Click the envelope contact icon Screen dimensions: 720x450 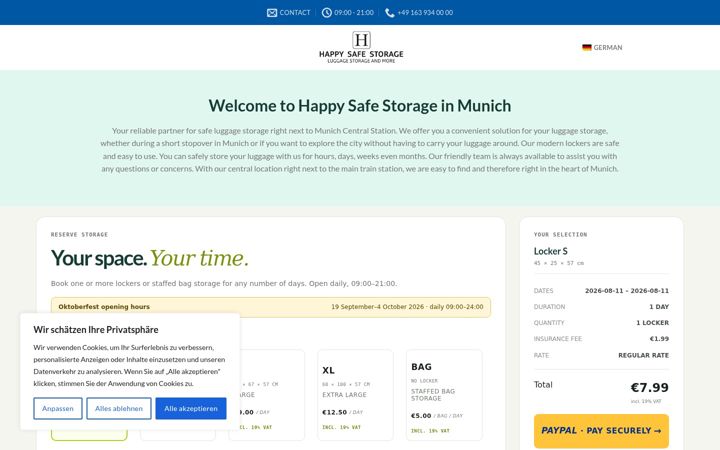pyautogui.click(x=272, y=13)
